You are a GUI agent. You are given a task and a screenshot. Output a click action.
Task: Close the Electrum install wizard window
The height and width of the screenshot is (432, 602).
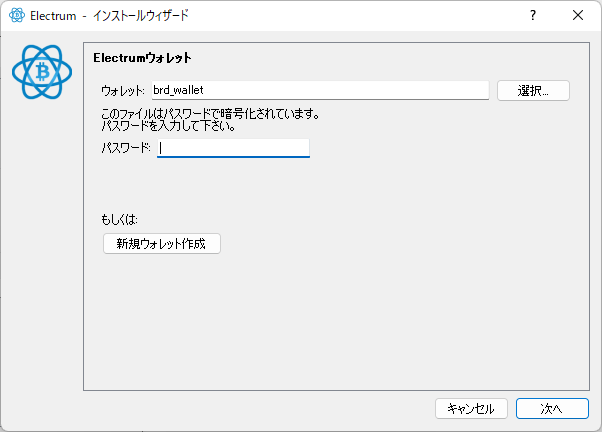tap(578, 16)
